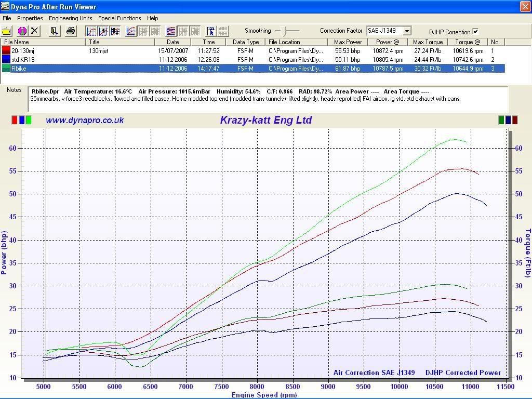Click the Max Torque column header
The height and width of the screenshot is (399, 532).
[428, 42]
